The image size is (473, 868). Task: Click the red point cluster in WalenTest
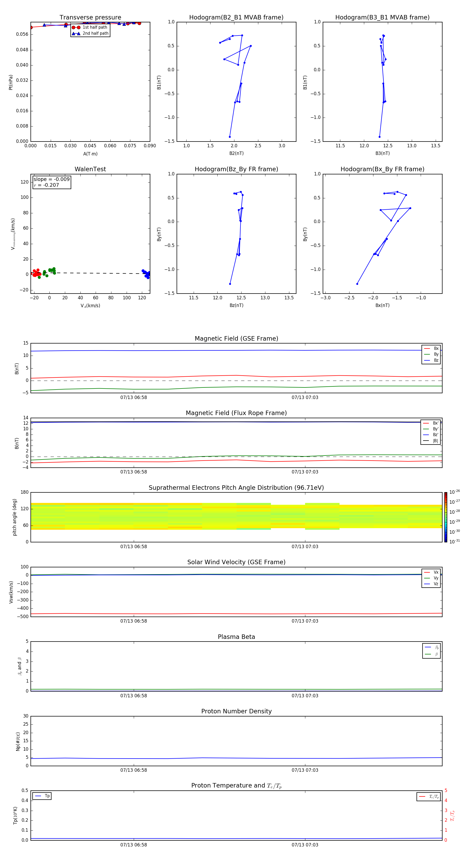pos(36,273)
